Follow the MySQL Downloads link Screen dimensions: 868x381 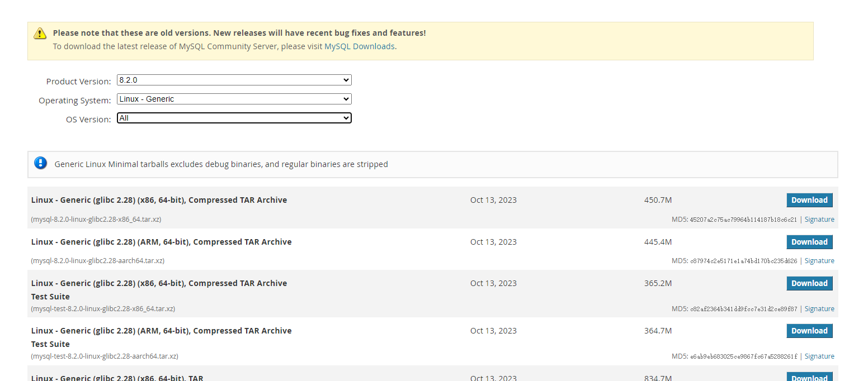pos(360,46)
